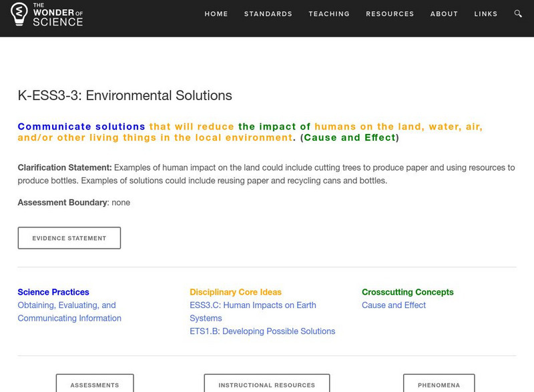Viewport: 534px width, 392px height.
Task: Click the search magnifier icon
Action: coord(519,14)
